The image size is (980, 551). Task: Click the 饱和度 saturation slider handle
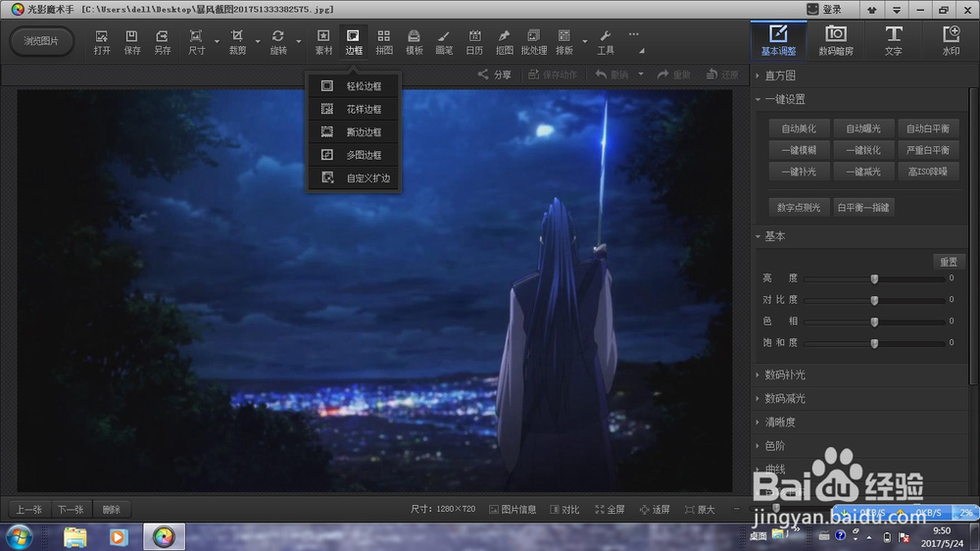874,343
